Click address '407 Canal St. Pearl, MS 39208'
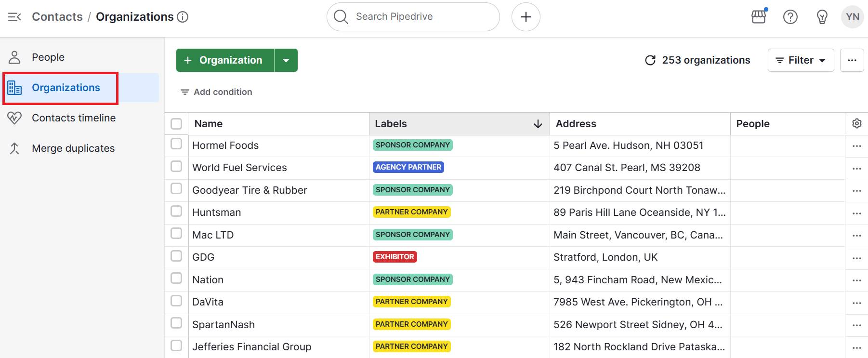The width and height of the screenshot is (868, 358). tap(627, 168)
